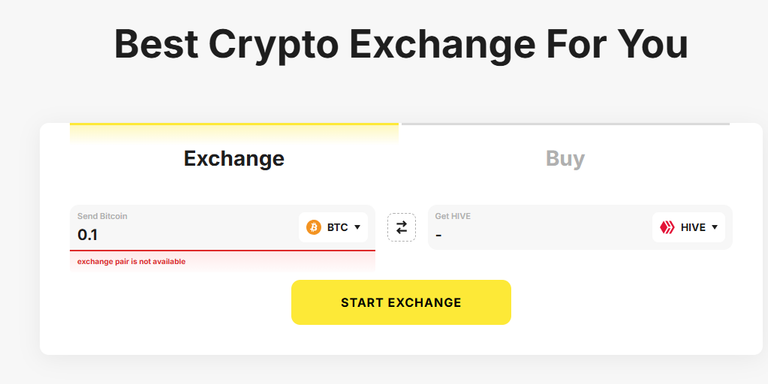Click the orange Bitcoin logo icon

[x=313, y=227]
